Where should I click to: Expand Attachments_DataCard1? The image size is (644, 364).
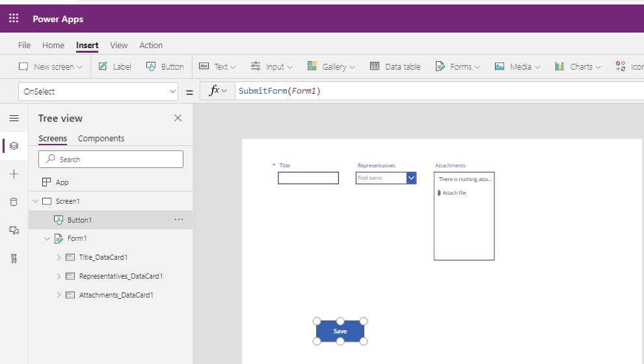click(59, 295)
